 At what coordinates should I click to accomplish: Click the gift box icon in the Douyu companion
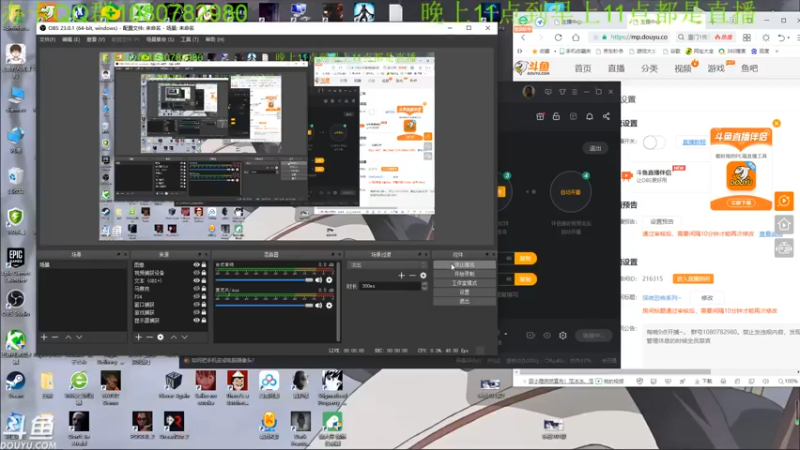click(540, 116)
